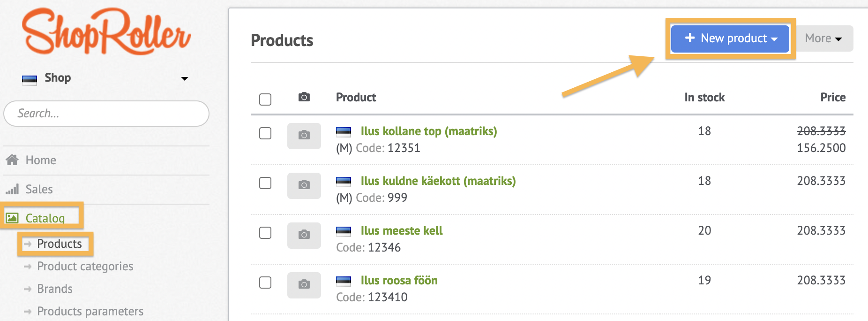Screen dimensions: 868x321
Task: Select the Ilus roosa föön checkbox
Action: [265, 283]
